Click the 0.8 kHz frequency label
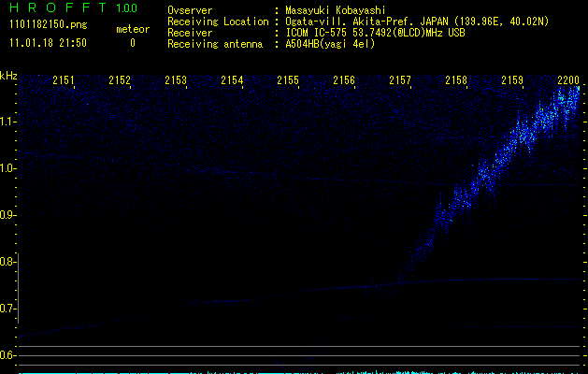 click(x=7, y=262)
